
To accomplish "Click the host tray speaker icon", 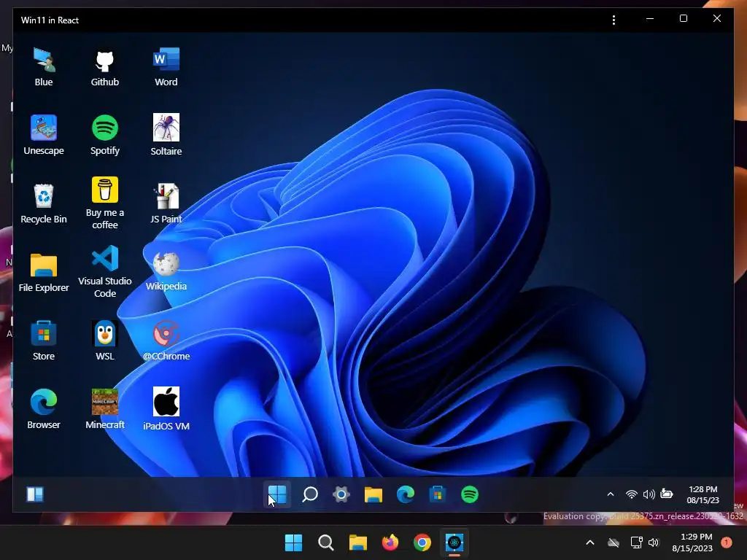I will [654, 542].
